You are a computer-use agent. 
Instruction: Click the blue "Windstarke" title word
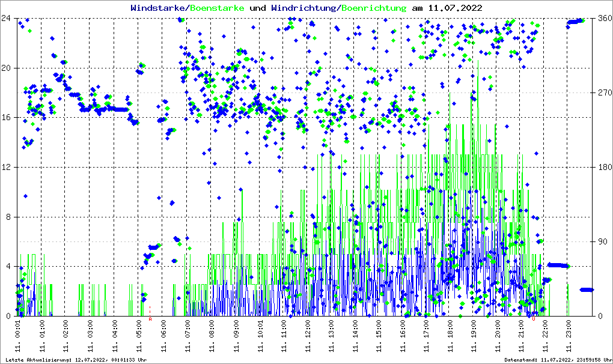[159, 8]
